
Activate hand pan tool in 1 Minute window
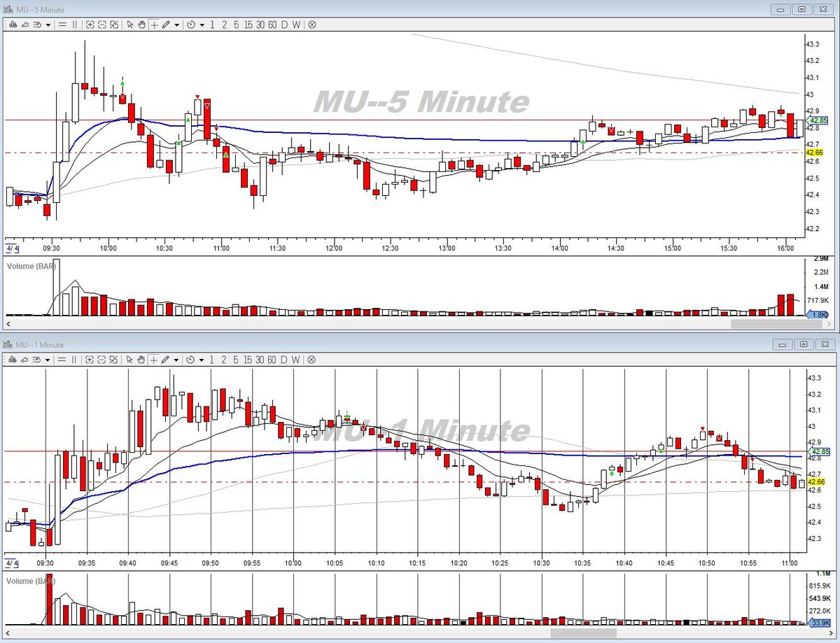click(141, 359)
